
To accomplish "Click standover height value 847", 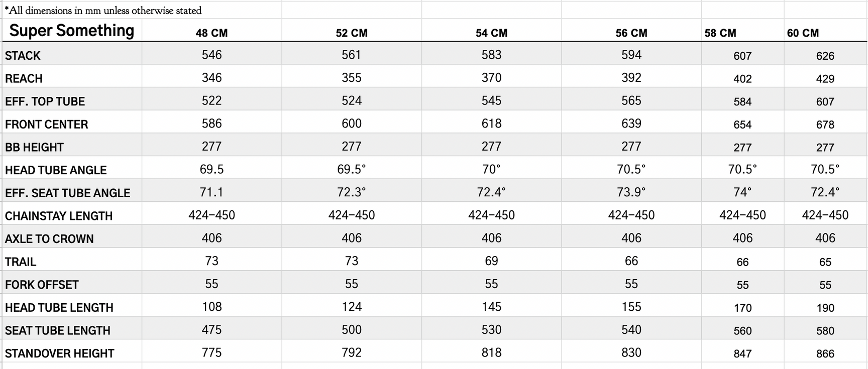I will point(742,353).
